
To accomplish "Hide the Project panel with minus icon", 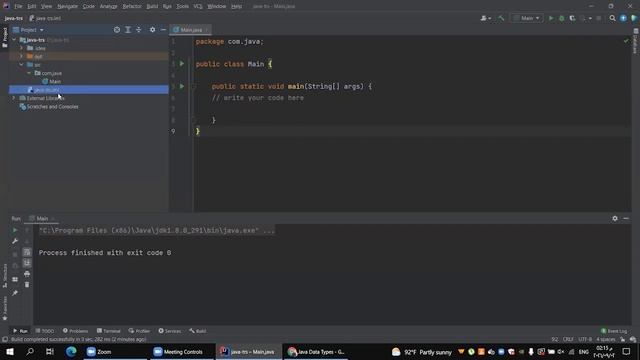I will coord(163,30).
